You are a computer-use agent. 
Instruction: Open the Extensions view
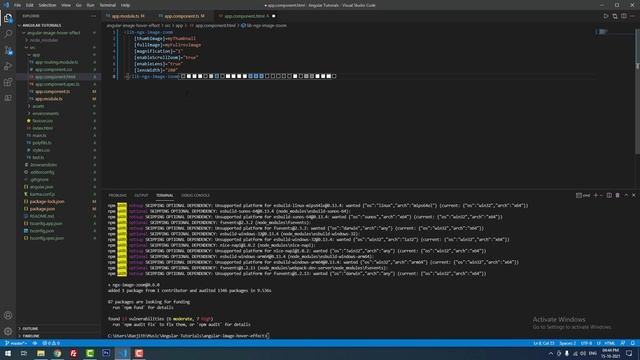pos(8,82)
